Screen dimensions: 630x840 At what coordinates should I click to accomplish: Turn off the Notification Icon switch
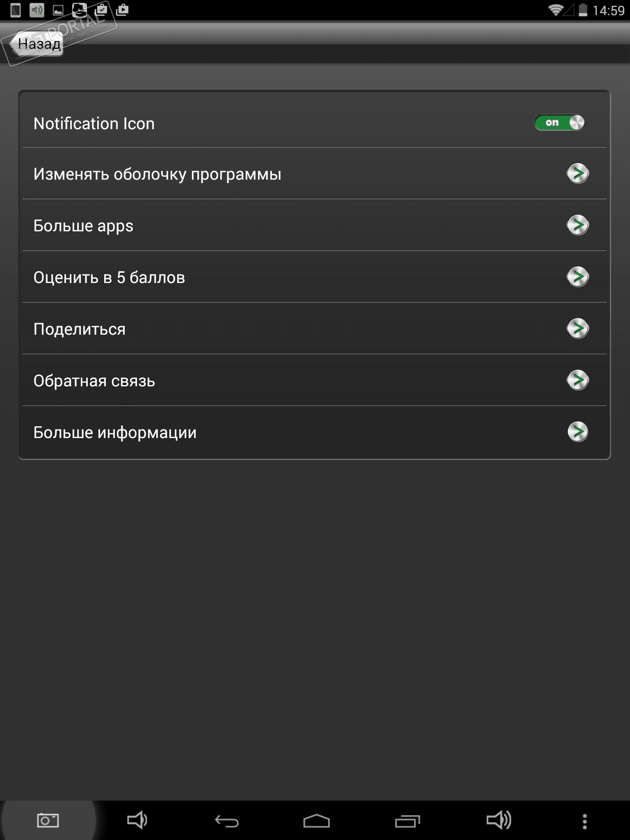pos(560,123)
